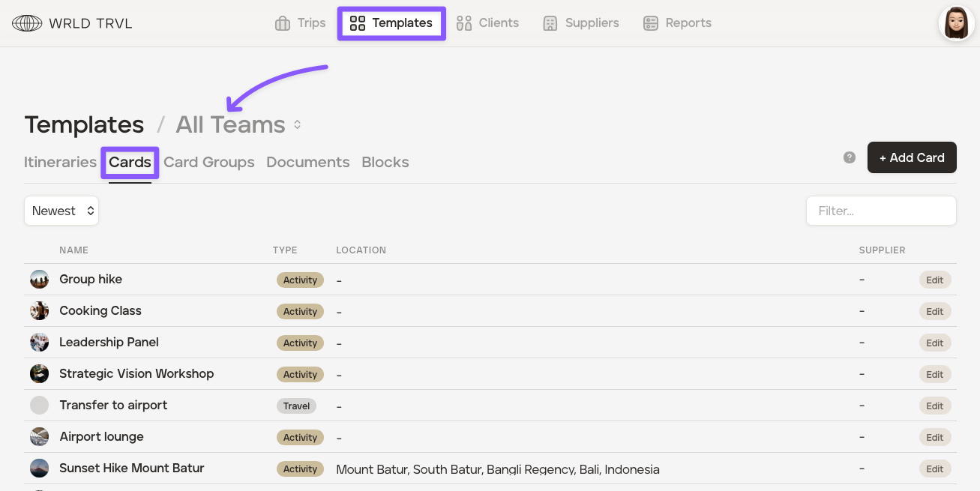The height and width of the screenshot is (491, 980).
Task: Switch to the Itineraries tab
Action: coord(60,162)
